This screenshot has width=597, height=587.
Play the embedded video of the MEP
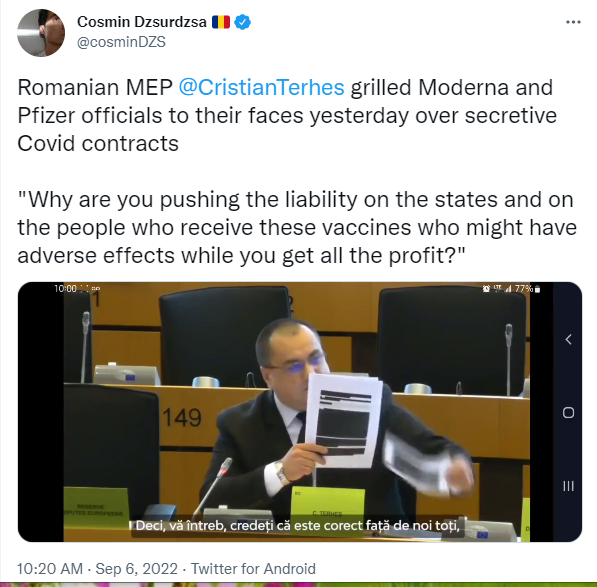pos(300,412)
